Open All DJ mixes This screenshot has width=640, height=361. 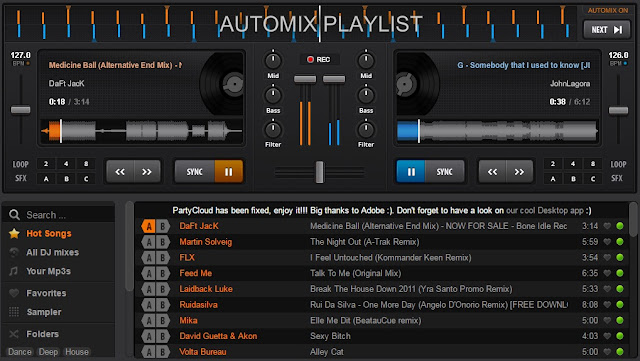point(53,252)
